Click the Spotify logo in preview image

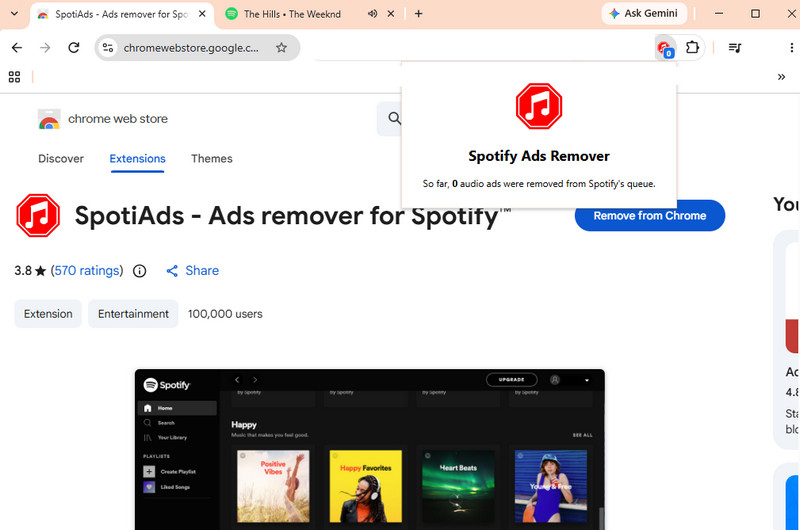[x=167, y=385]
